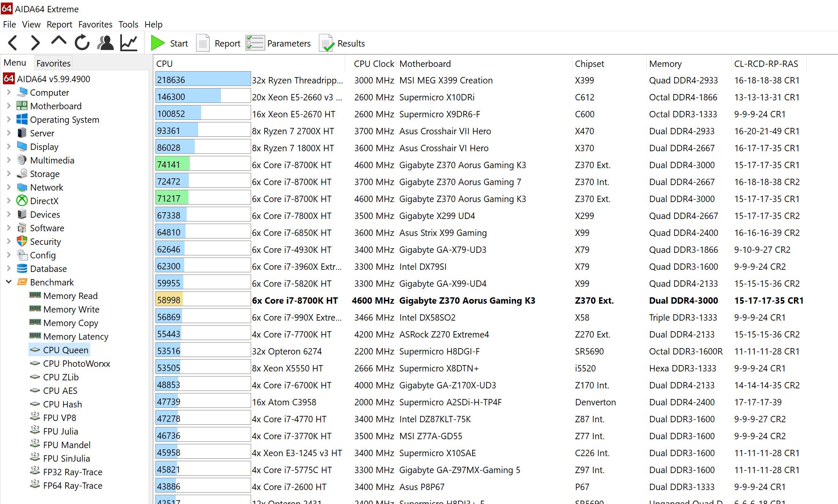Select the Multimedia speaker icon

point(22,160)
